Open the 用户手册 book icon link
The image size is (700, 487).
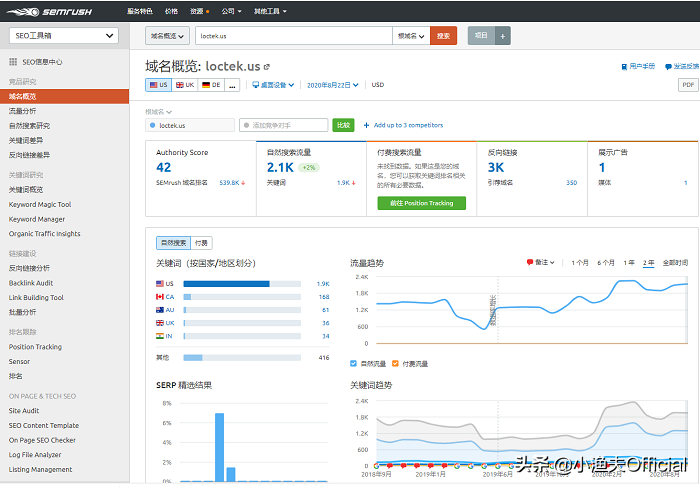(624, 66)
